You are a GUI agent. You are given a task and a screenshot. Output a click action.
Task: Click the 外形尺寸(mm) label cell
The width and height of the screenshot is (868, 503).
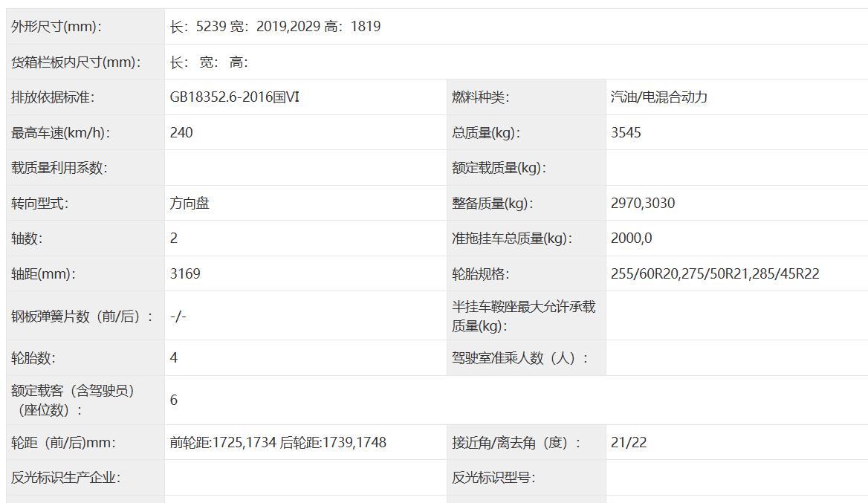click(x=56, y=27)
